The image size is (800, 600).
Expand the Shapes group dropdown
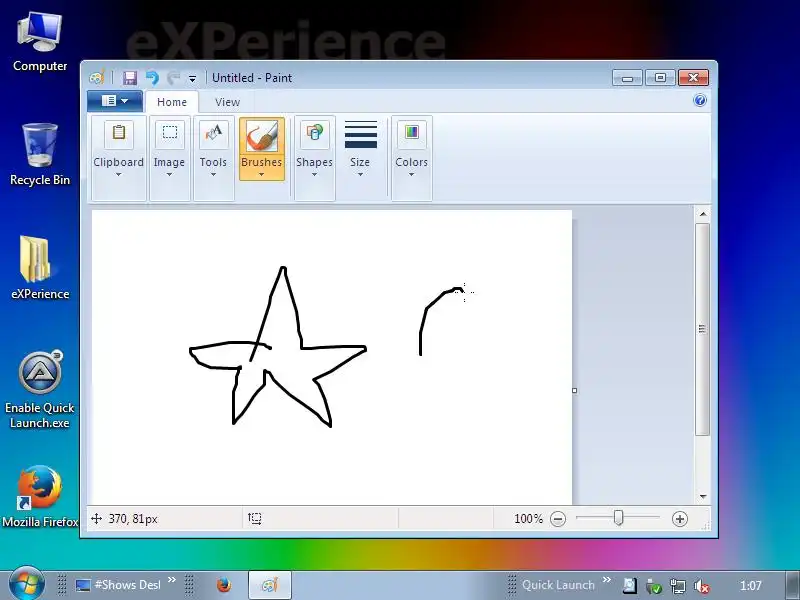coord(314,174)
